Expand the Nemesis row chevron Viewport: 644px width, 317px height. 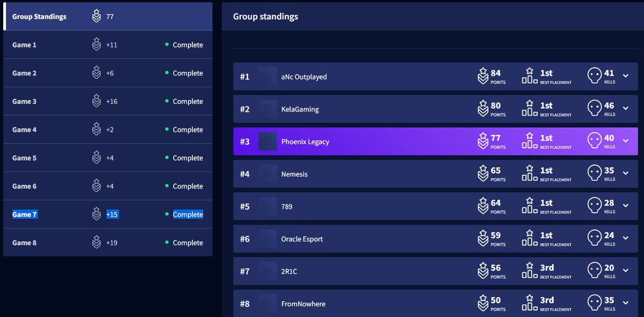(625, 174)
